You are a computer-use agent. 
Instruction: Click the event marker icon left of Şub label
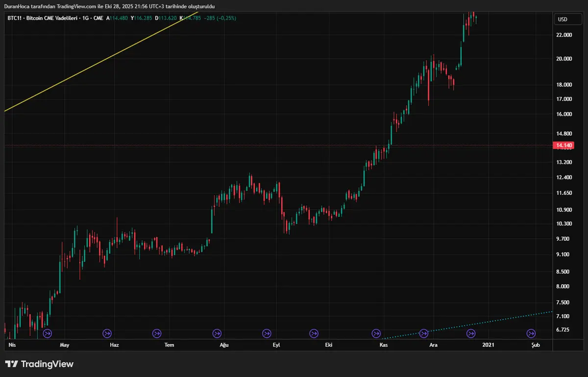tap(531, 333)
